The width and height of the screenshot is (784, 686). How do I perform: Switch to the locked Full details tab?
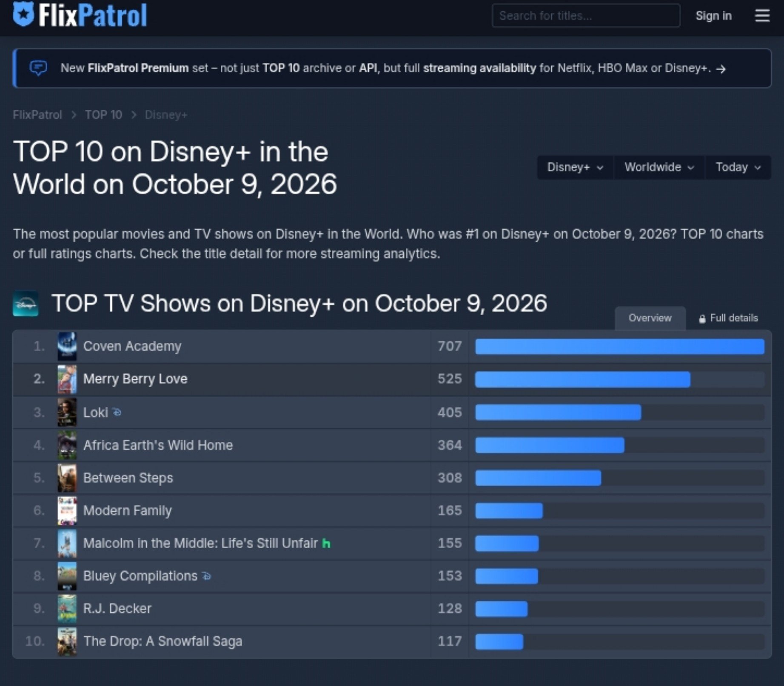click(728, 318)
